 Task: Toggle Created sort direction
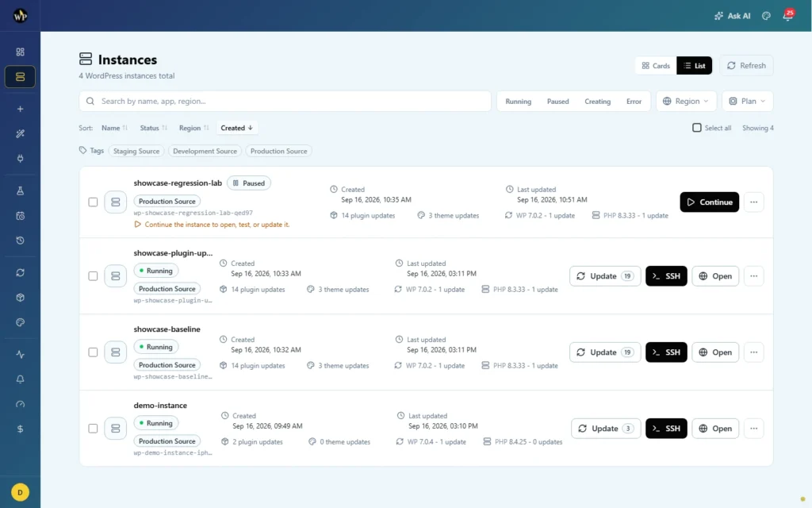[x=236, y=128]
